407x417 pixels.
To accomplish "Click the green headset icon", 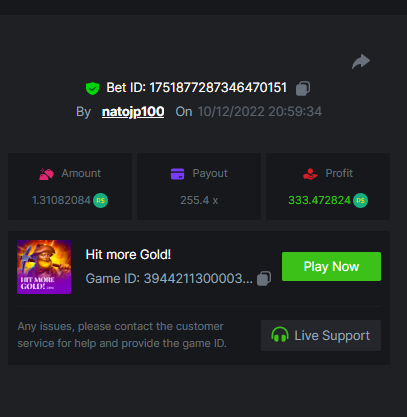I will point(280,335).
